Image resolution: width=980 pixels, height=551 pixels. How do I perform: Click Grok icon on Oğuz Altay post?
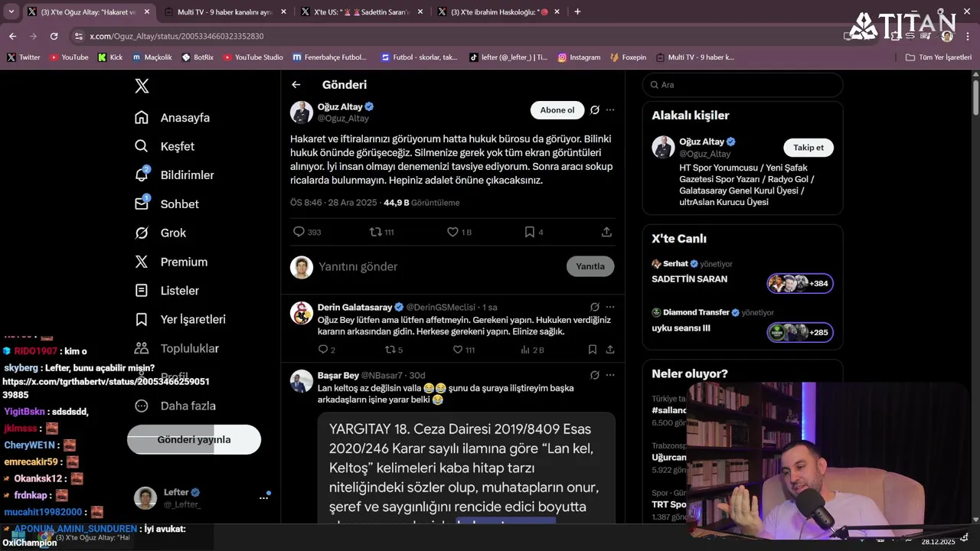tap(595, 110)
